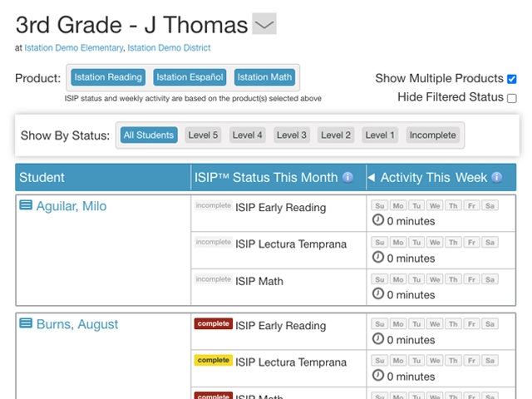Uncheck Show Multiple Products checkbox
Image resolution: width=532 pixels, height=399 pixels.
512,79
